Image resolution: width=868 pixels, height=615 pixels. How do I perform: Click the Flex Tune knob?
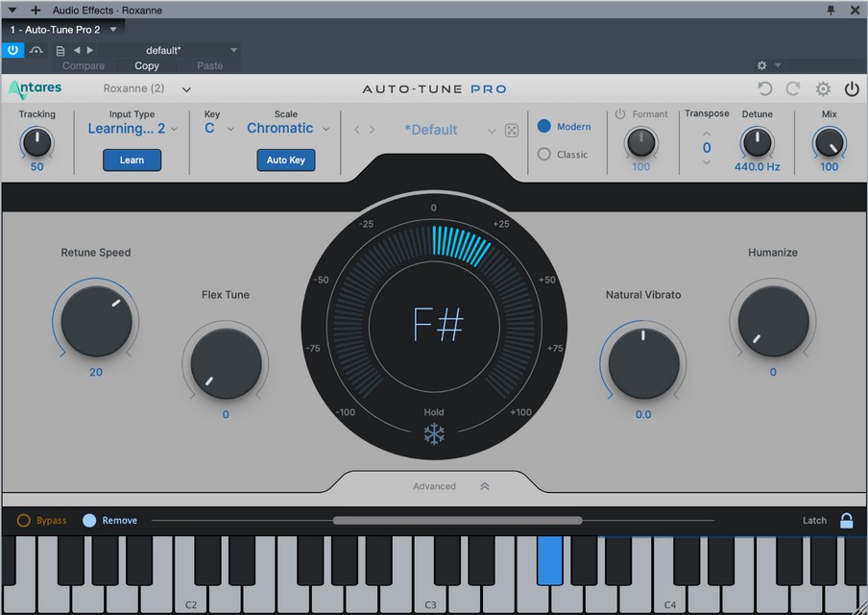point(226,363)
